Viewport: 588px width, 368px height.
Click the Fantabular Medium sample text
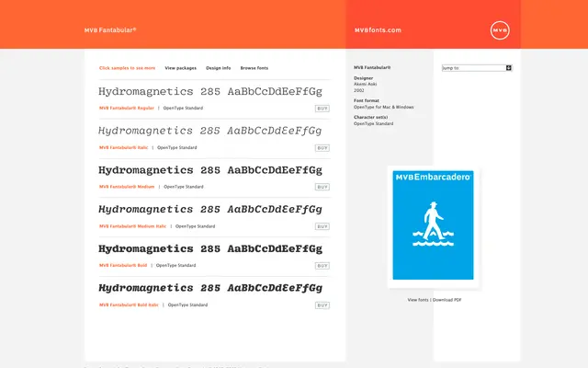[210, 170]
